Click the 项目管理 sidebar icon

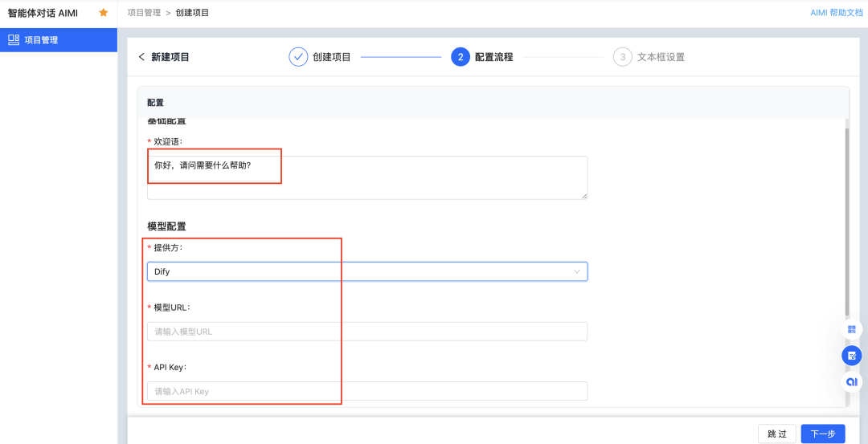(14, 40)
